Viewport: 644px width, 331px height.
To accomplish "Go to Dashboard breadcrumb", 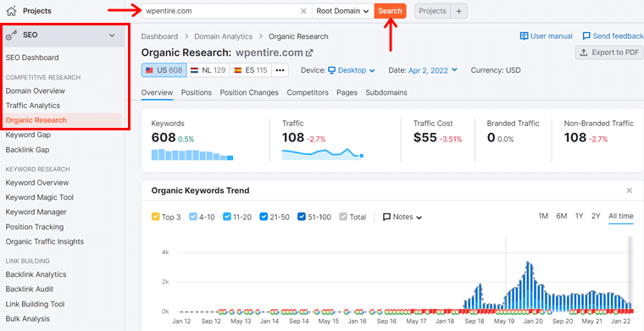I will click(160, 36).
